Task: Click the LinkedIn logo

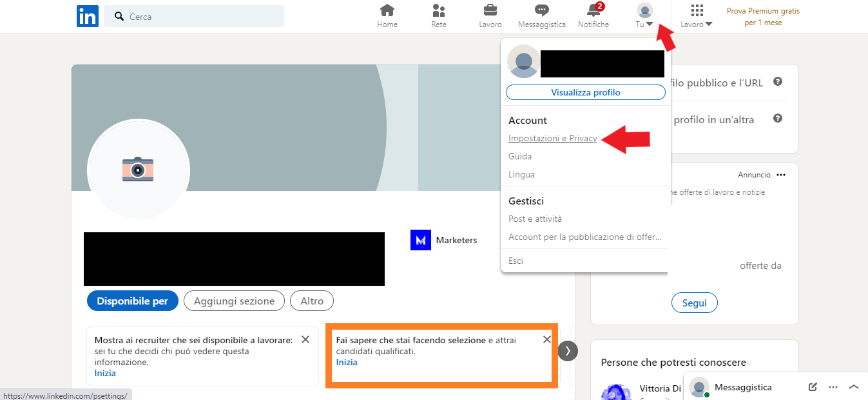Action: click(x=87, y=16)
